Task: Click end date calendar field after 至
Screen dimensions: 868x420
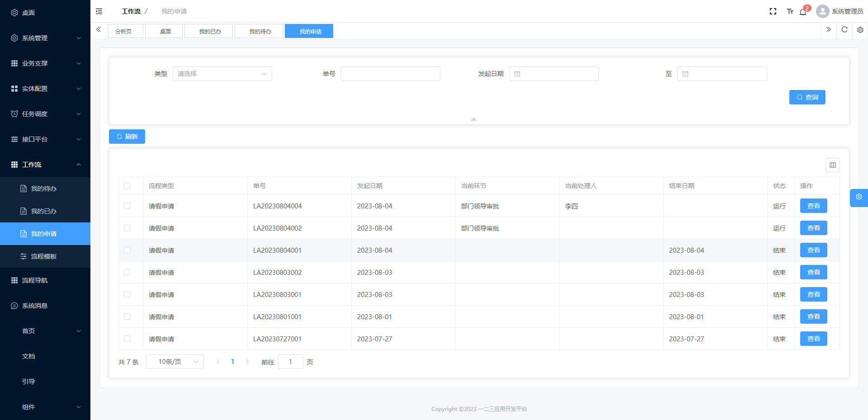Action: (x=722, y=74)
